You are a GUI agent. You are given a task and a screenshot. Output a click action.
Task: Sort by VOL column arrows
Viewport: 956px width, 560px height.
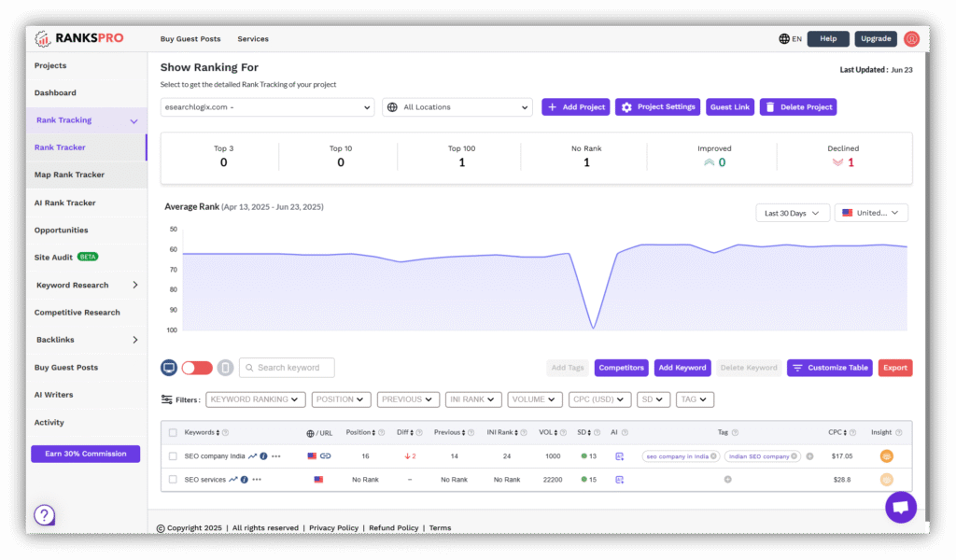point(556,433)
